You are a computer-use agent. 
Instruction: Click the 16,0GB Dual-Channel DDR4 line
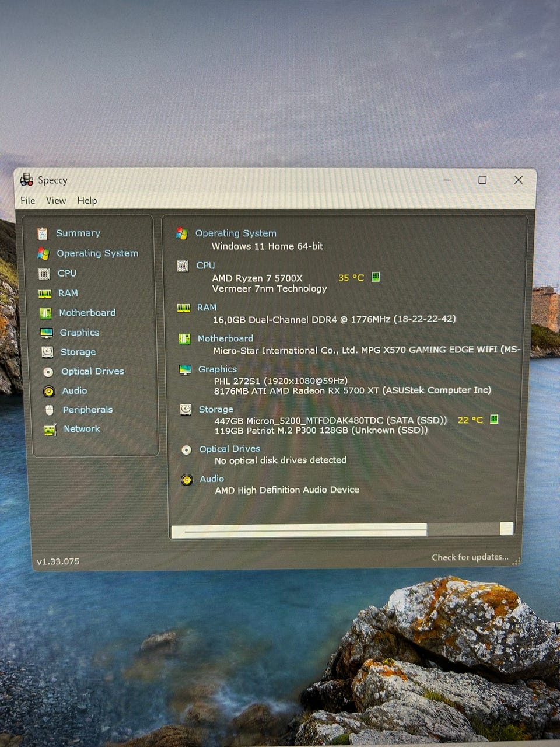[334, 319]
